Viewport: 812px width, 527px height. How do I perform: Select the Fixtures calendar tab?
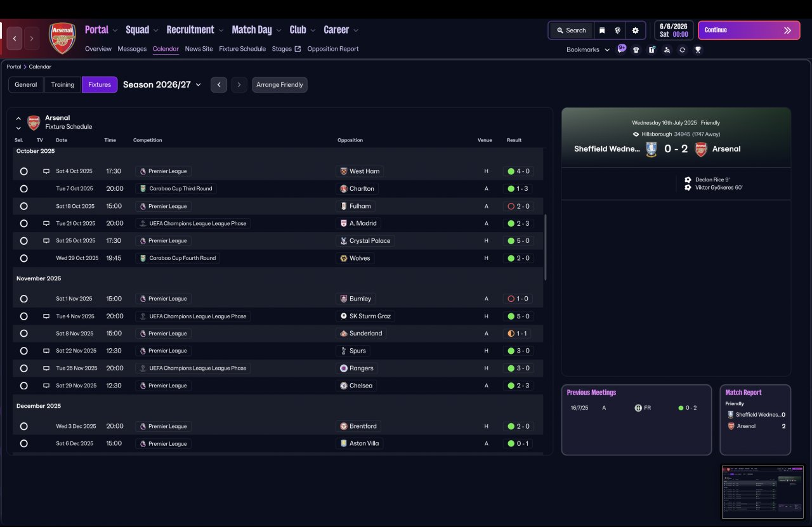coord(100,85)
